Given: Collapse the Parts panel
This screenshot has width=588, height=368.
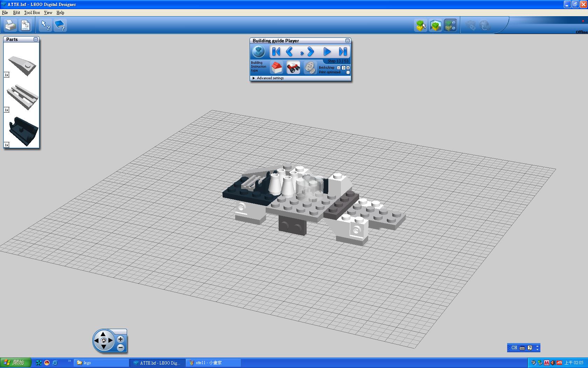Looking at the screenshot, I should [36, 39].
